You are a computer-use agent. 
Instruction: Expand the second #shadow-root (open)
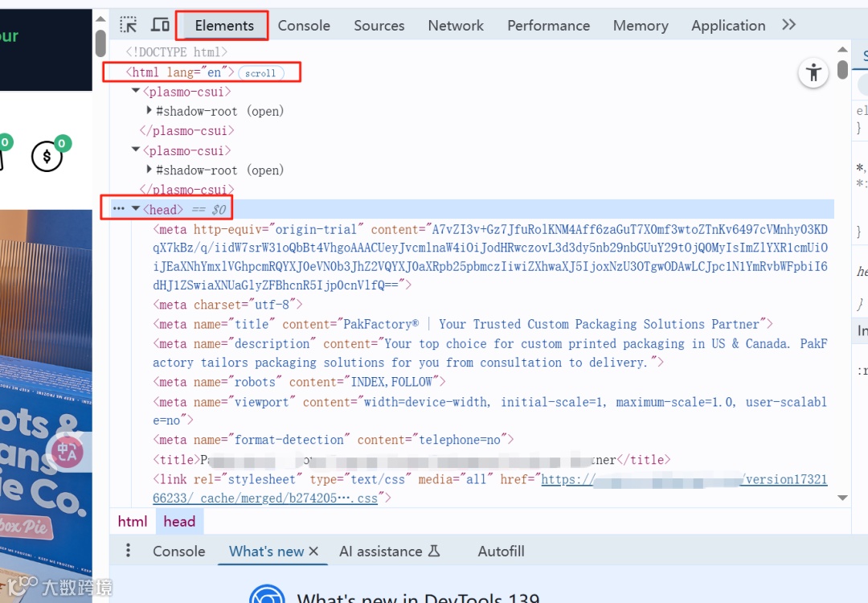click(x=149, y=169)
